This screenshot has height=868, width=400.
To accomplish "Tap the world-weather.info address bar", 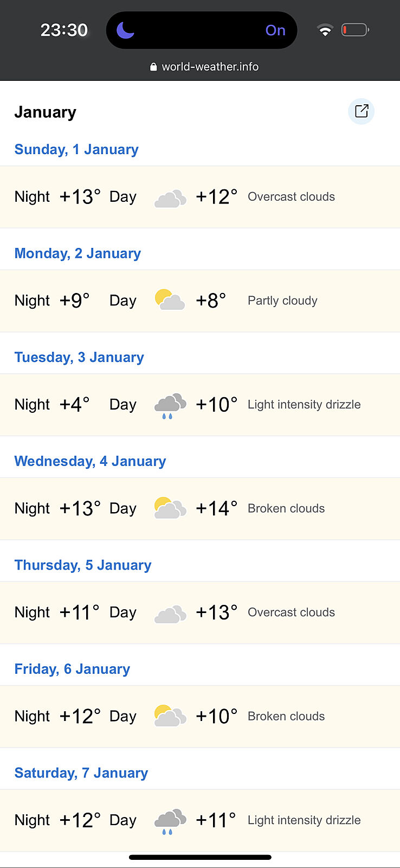I will tap(210, 67).
